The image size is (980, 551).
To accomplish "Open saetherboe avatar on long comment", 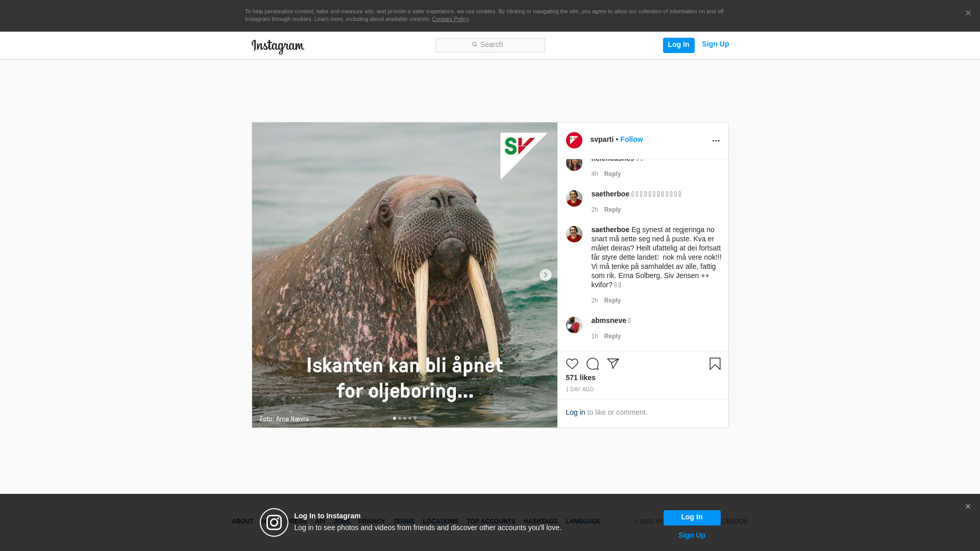I will (x=574, y=234).
